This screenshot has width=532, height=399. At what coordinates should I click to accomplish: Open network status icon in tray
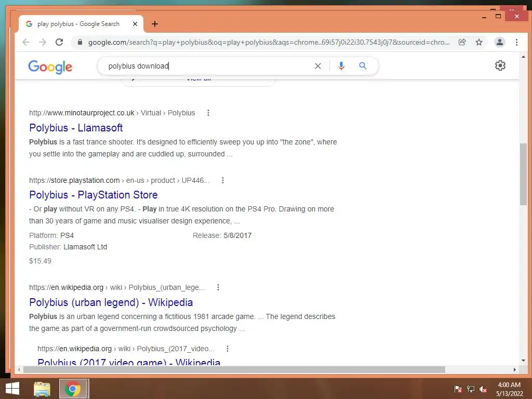[x=471, y=389]
